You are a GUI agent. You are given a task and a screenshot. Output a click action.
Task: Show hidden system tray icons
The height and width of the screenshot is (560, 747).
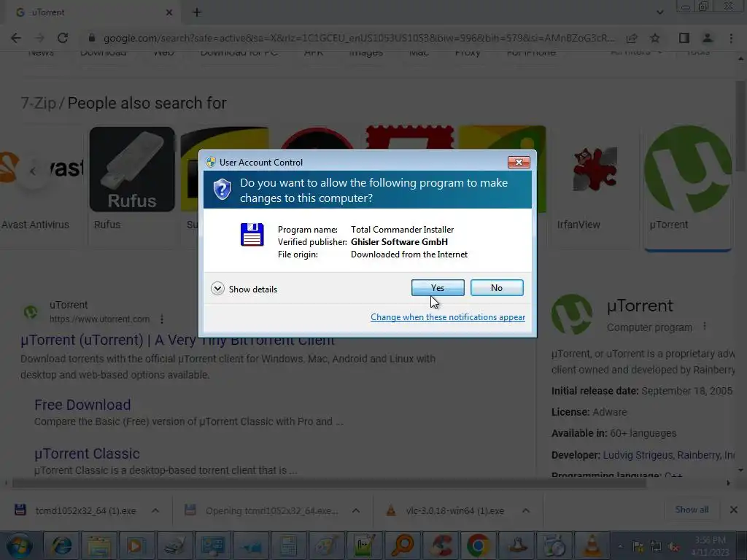click(x=620, y=547)
